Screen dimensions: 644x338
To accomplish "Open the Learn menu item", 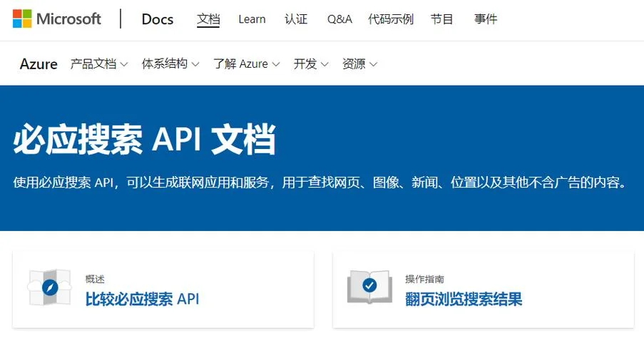I will [x=252, y=19].
